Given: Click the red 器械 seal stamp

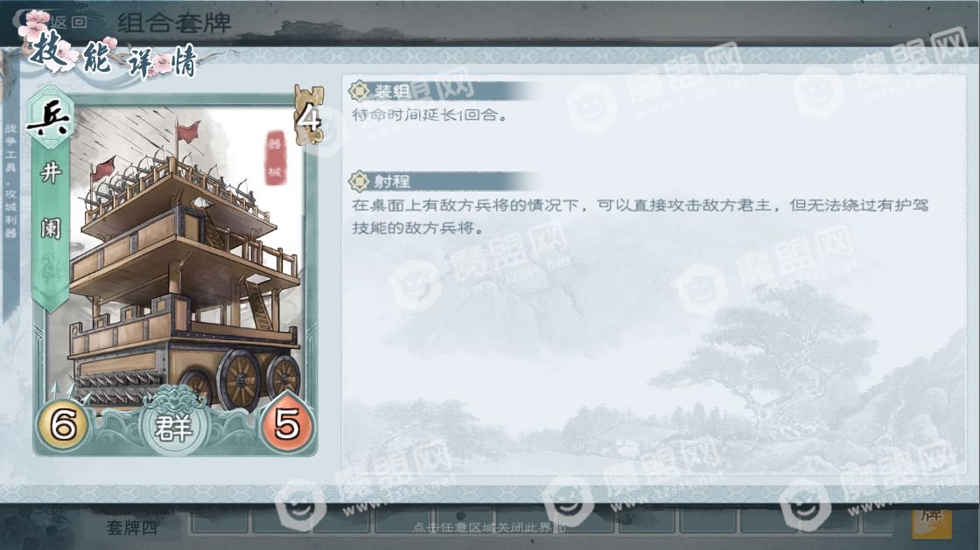Looking at the screenshot, I should coord(275,157).
